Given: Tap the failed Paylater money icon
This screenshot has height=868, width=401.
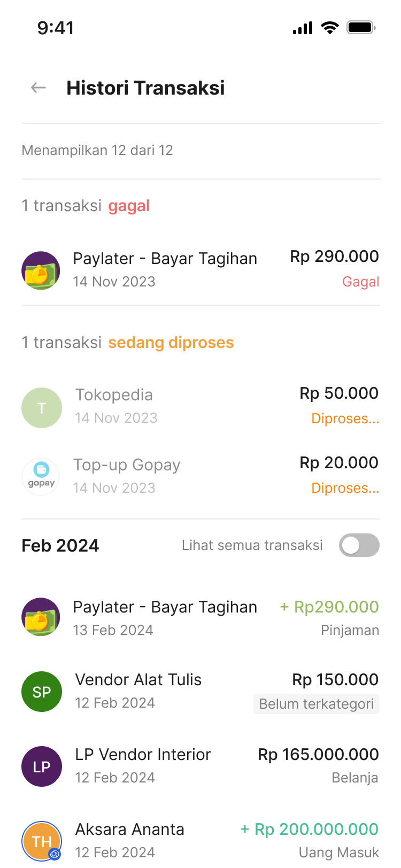Looking at the screenshot, I should point(41,270).
